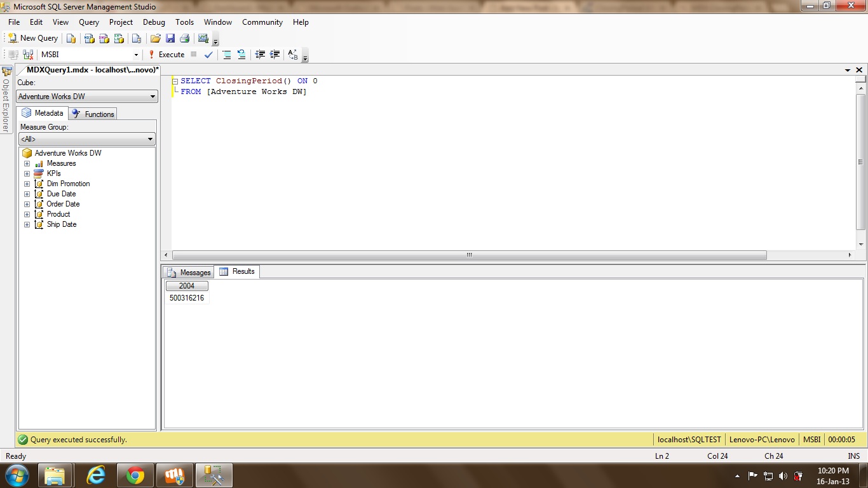Click the Analysis Services DMX Query icon
This screenshot has height=488, width=868.
(x=104, y=38)
